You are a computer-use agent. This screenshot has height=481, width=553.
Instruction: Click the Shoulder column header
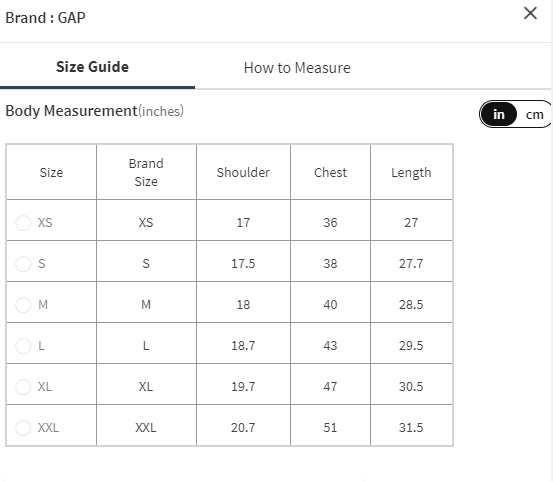coord(243,172)
